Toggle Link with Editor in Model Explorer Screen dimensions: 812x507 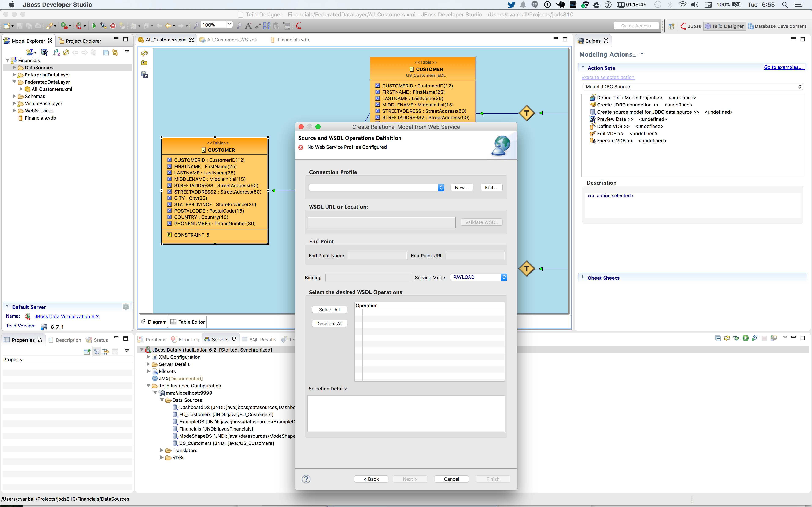click(x=115, y=52)
